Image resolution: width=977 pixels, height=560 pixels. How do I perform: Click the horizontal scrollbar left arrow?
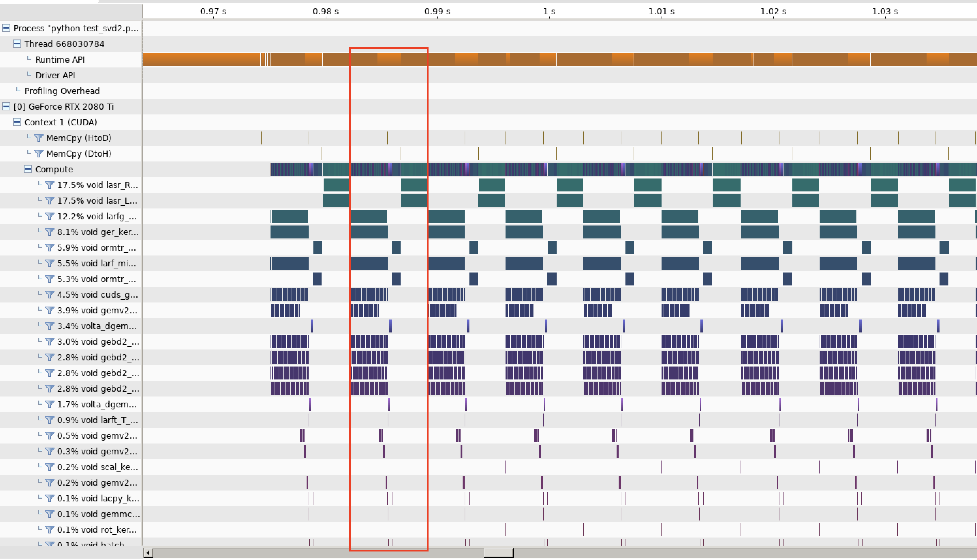coord(149,553)
